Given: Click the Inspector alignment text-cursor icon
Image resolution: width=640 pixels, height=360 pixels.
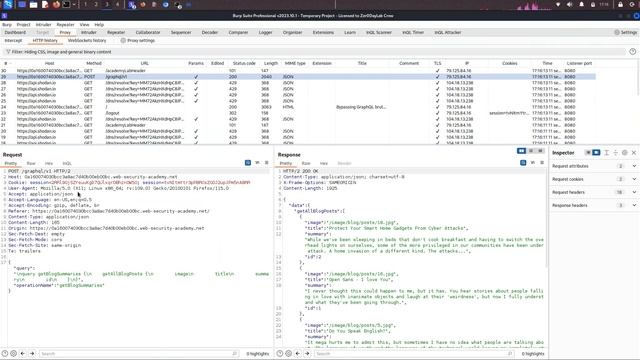Looking at the screenshot, I should 607,153.
